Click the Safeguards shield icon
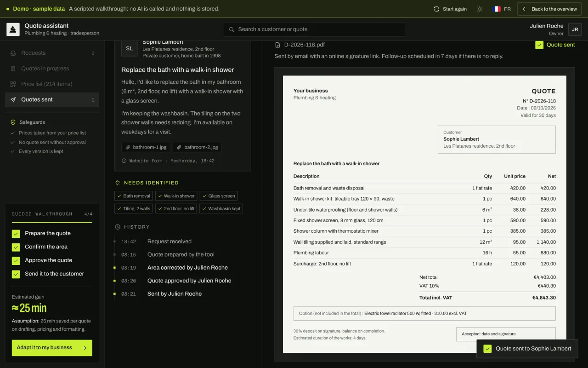This screenshot has width=588, height=368. (x=13, y=122)
